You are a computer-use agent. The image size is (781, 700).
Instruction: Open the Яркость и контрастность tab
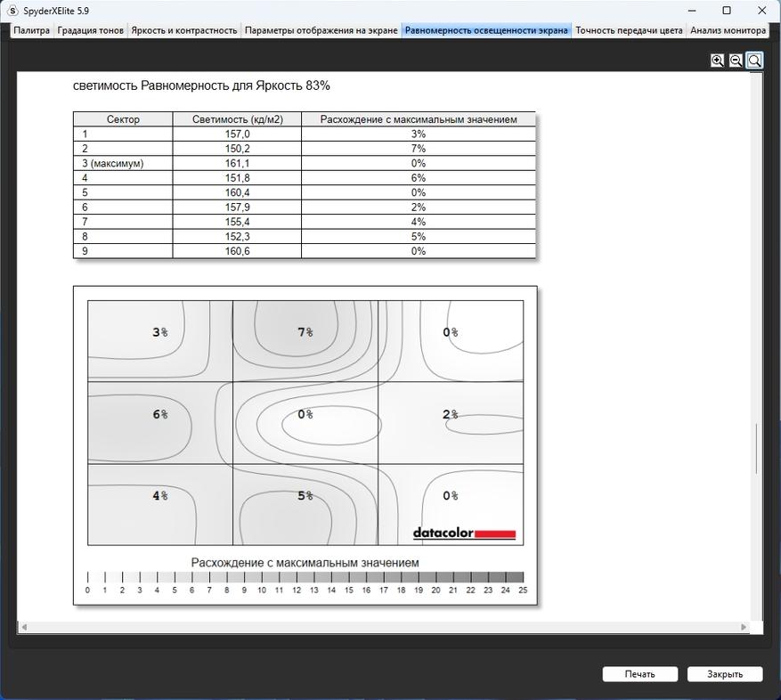(x=183, y=30)
